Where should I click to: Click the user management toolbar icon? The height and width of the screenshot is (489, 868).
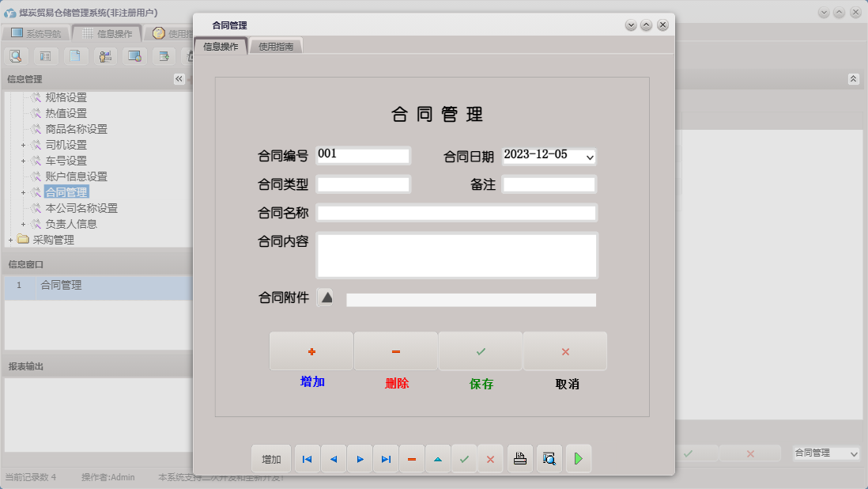click(x=104, y=56)
